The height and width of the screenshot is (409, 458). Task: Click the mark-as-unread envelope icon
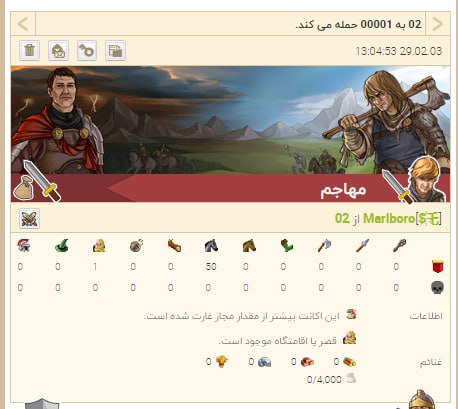(x=58, y=51)
